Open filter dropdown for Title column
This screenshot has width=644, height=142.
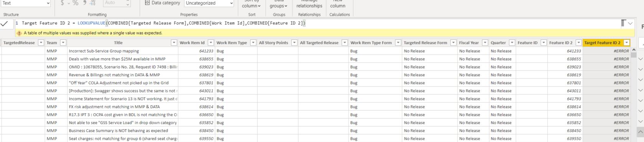coord(174,43)
